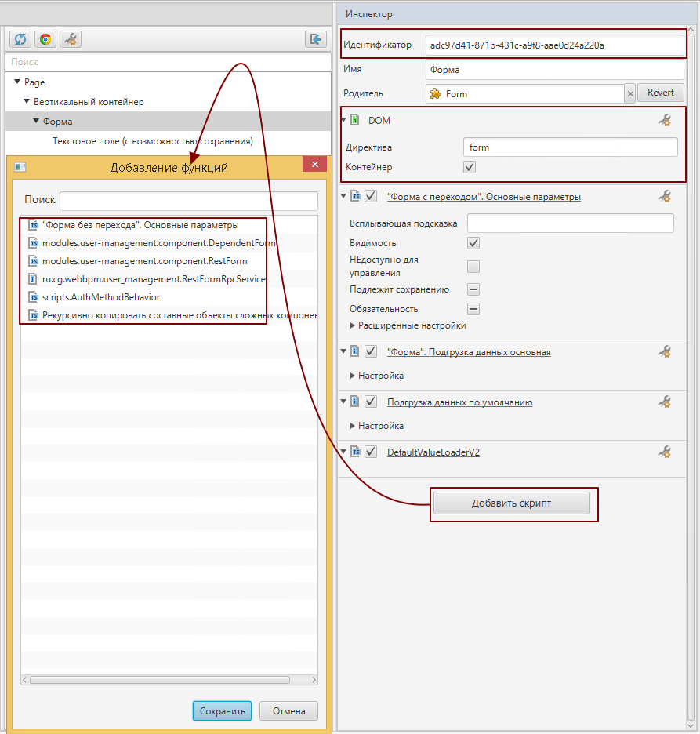Collapse the Форма tree node
This screenshot has width=700, height=734.
click(36, 121)
